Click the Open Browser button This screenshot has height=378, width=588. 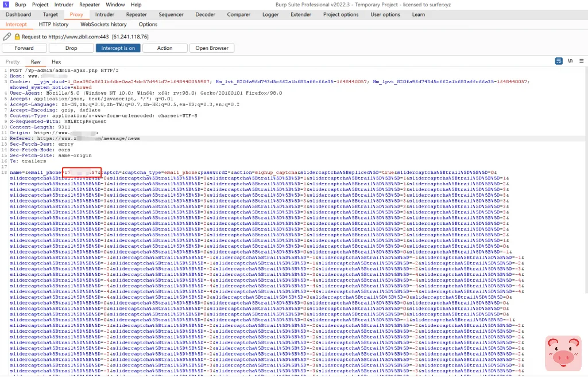coord(212,48)
